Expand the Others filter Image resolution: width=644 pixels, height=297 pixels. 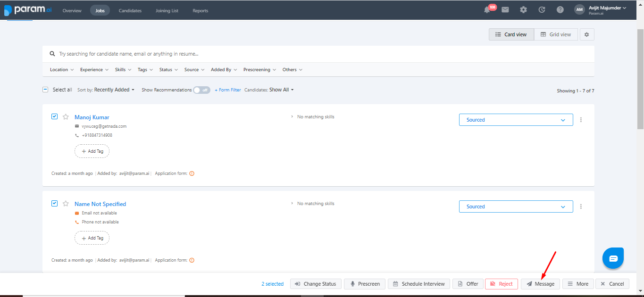(x=293, y=70)
